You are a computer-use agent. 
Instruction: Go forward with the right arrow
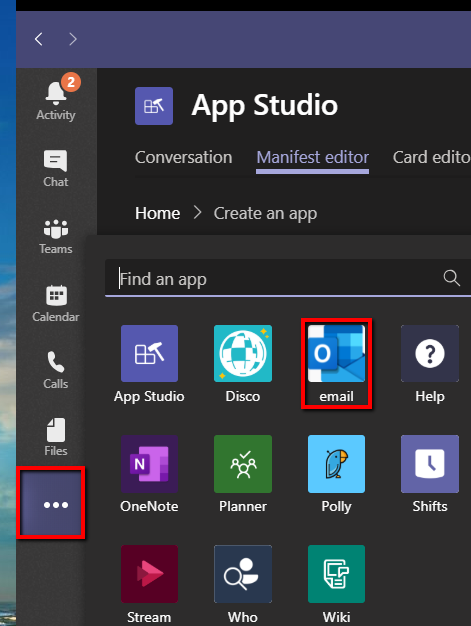click(x=73, y=39)
